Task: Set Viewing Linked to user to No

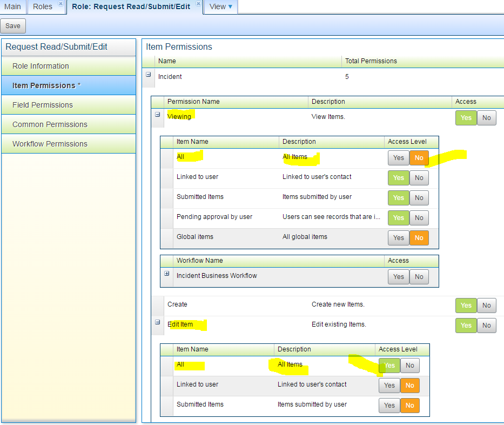Action: coord(419,178)
